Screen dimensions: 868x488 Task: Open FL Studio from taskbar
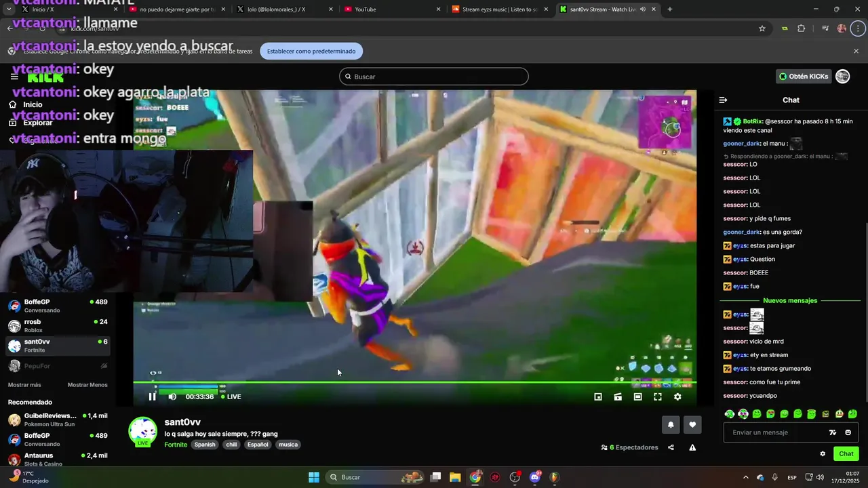554,477
